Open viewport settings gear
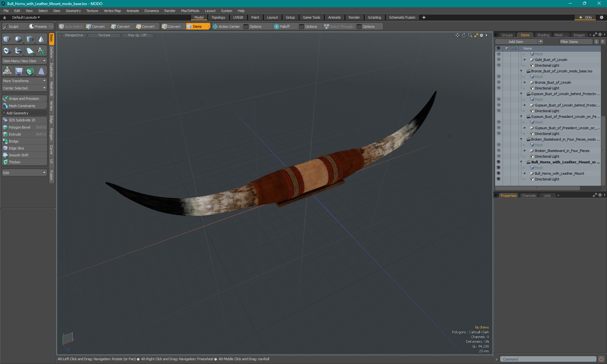The image size is (607, 364). click(x=481, y=35)
